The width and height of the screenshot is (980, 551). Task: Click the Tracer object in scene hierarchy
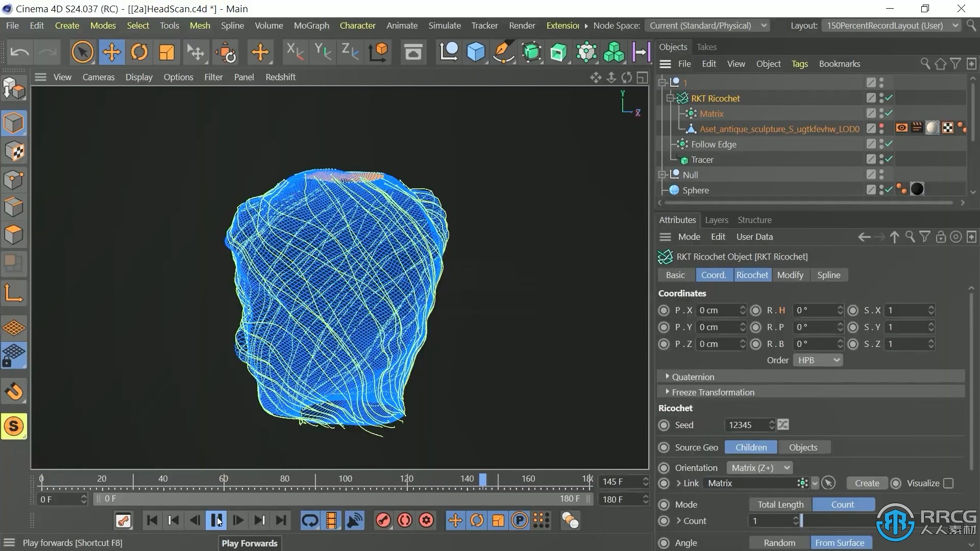click(x=703, y=159)
